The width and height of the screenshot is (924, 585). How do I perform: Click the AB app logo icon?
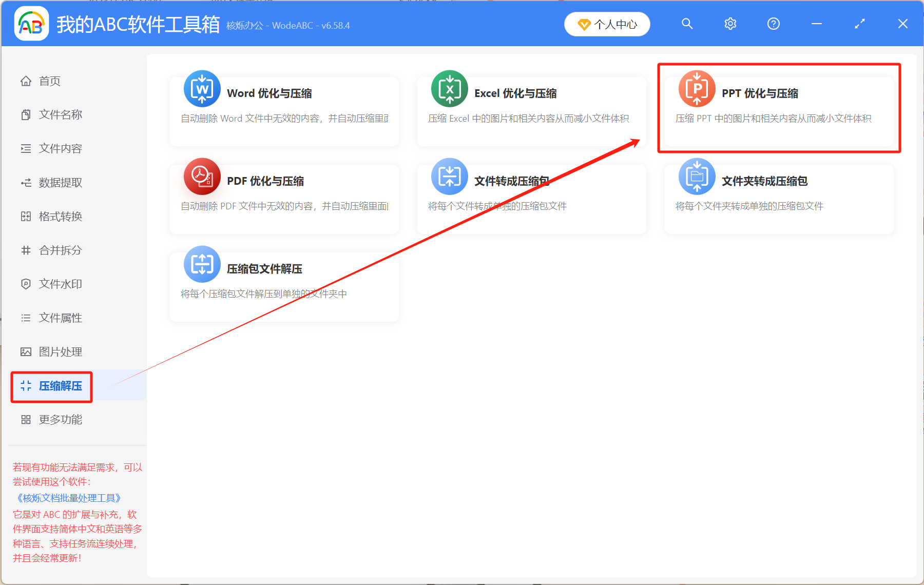pyautogui.click(x=31, y=23)
